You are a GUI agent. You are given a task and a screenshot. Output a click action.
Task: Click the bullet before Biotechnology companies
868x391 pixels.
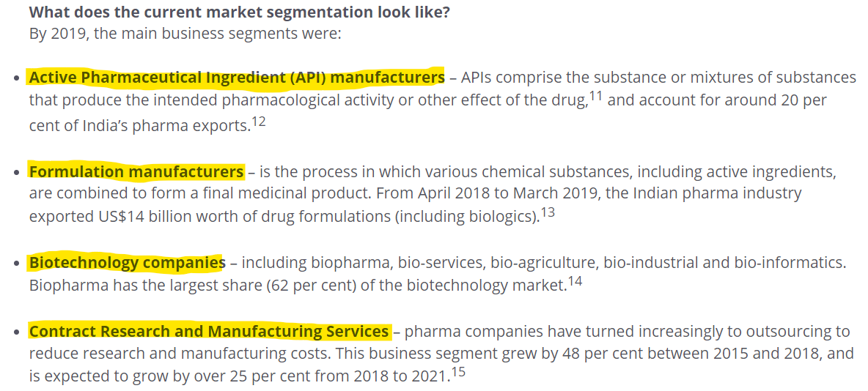click(17, 264)
